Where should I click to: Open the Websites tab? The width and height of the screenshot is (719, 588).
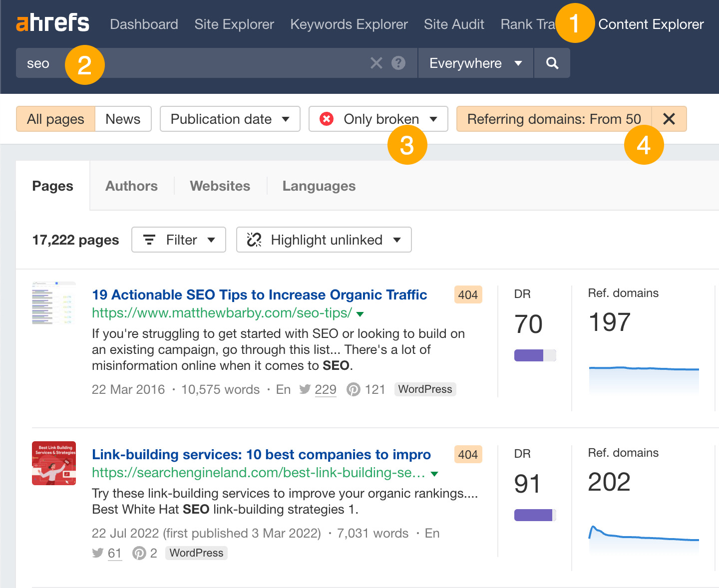[220, 186]
